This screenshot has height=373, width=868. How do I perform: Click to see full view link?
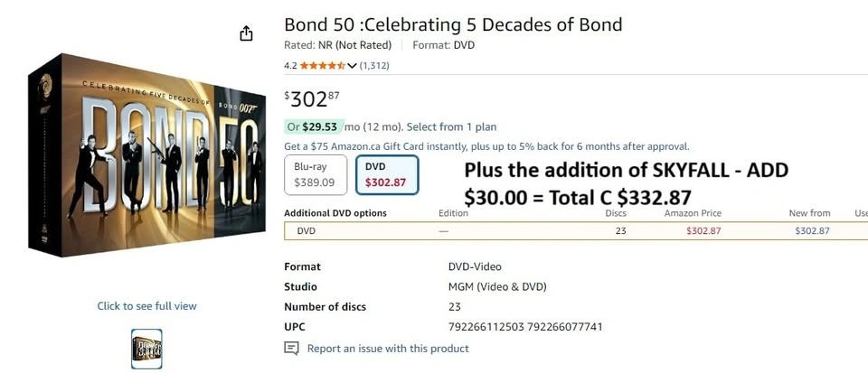tap(146, 306)
